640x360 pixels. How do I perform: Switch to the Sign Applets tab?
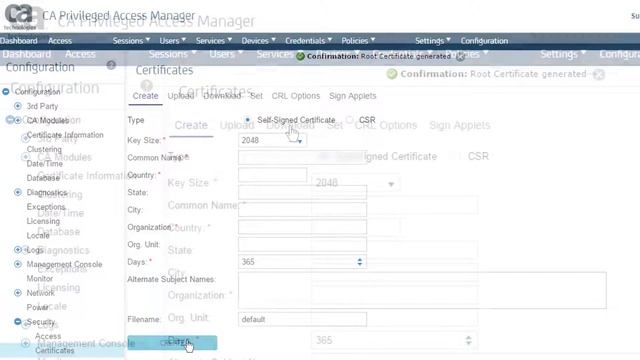(353, 96)
